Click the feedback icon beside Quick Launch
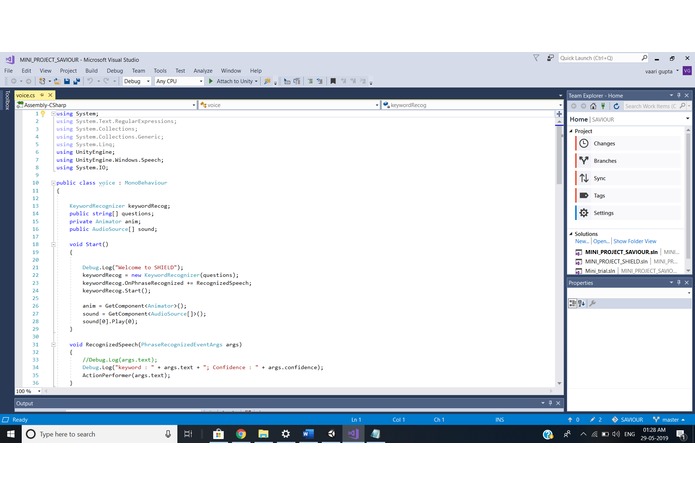Viewport: 695px width, 494px height. 550,58
